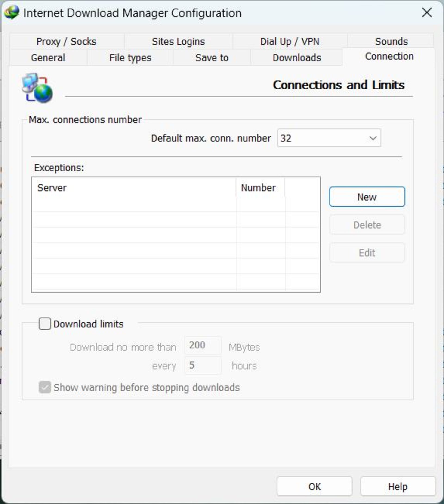
Task: Open the Proxy / Socks tab
Action: click(x=66, y=41)
